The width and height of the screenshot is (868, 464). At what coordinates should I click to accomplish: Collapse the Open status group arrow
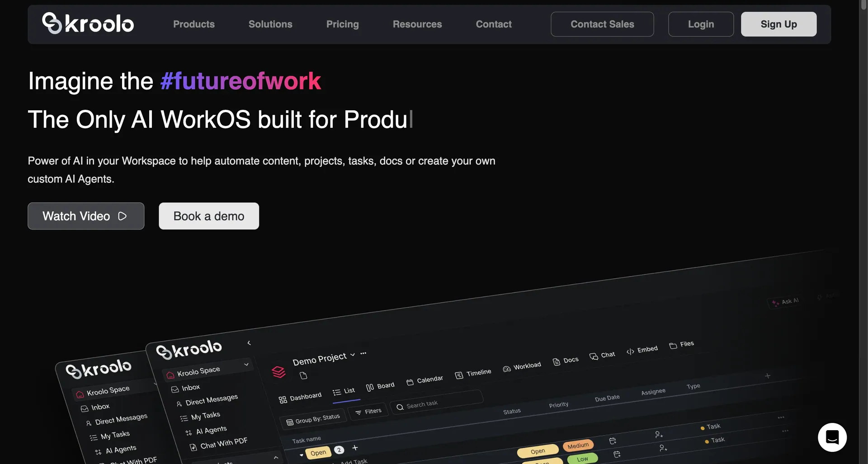point(302,455)
